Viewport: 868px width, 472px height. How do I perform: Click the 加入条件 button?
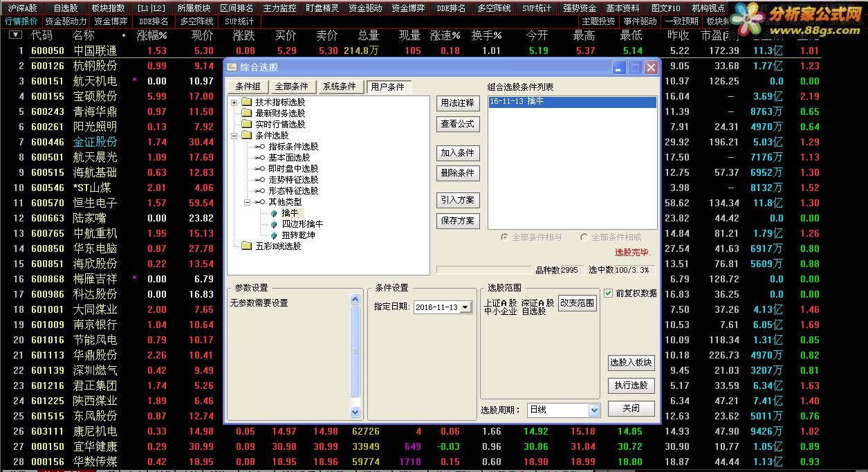click(x=458, y=153)
